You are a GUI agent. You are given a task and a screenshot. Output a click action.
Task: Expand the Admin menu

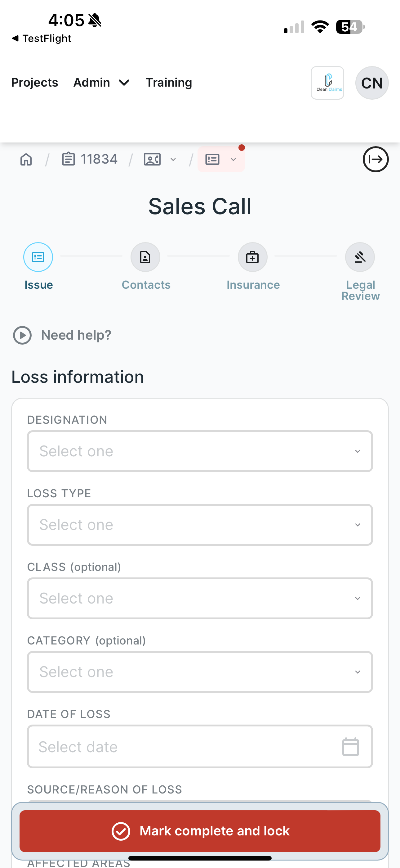(x=102, y=83)
